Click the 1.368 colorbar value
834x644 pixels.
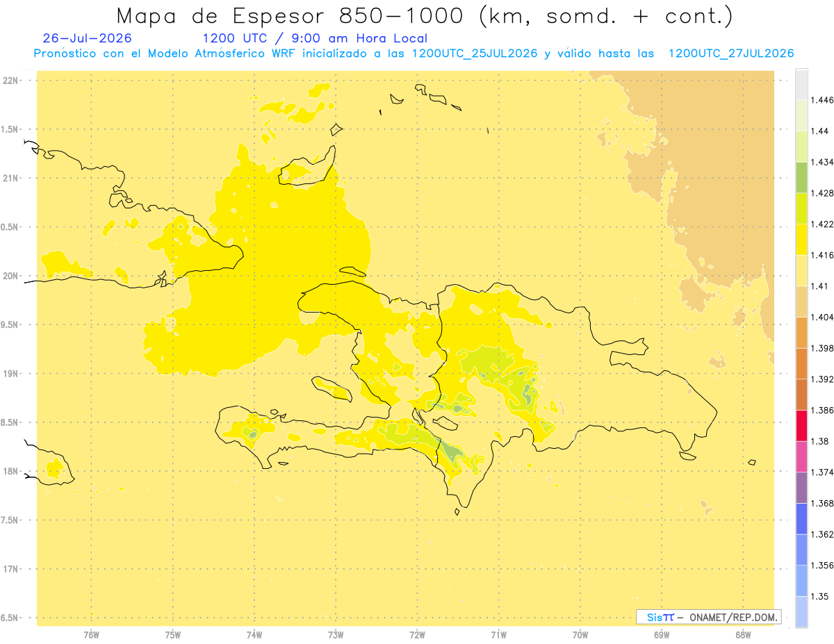(822, 503)
